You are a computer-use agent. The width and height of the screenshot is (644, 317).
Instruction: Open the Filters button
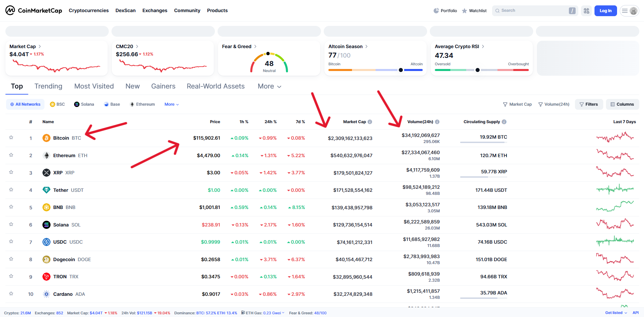click(x=589, y=104)
